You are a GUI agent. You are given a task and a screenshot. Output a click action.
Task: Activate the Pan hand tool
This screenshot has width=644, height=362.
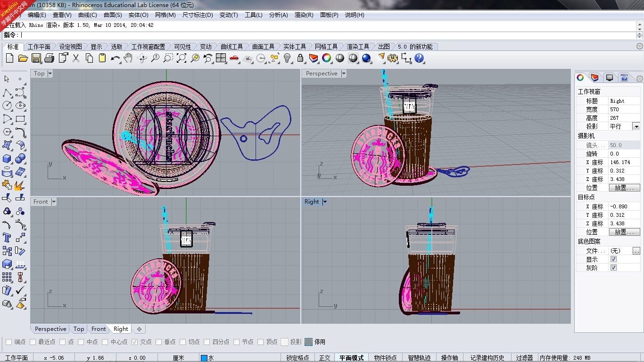coord(128,58)
